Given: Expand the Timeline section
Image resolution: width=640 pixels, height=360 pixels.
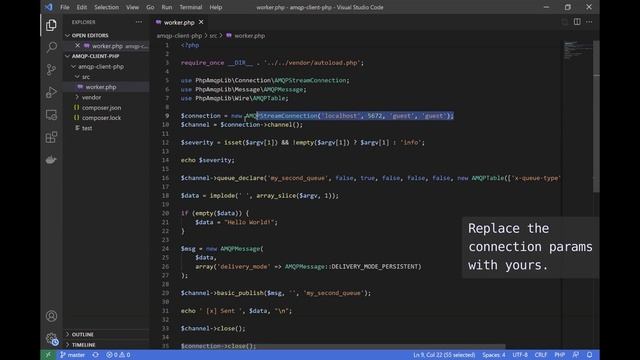Looking at the screenshot, I should click(84, 345).
